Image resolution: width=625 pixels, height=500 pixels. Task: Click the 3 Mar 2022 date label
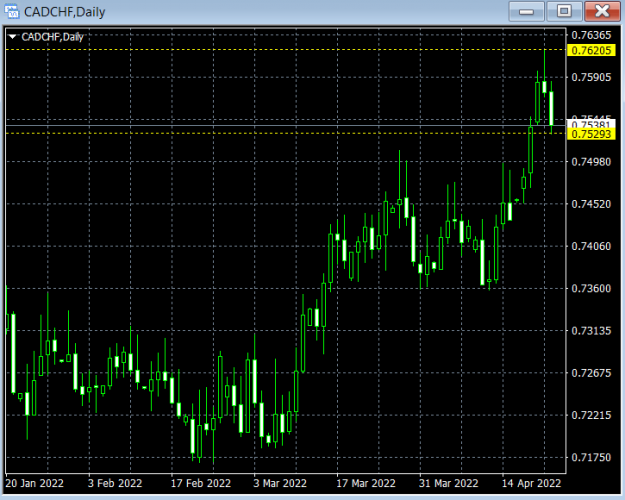tap(280, 483)
